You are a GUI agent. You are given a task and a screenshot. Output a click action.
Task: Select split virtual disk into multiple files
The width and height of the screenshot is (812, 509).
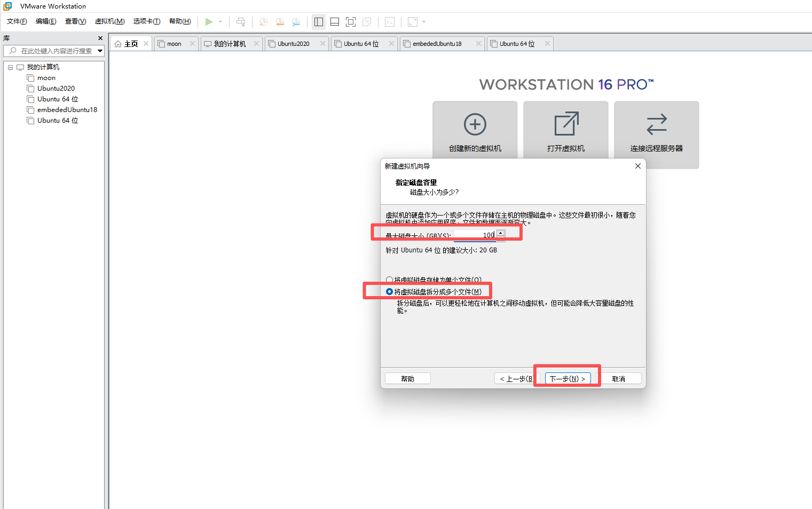(x=389, y=292)
